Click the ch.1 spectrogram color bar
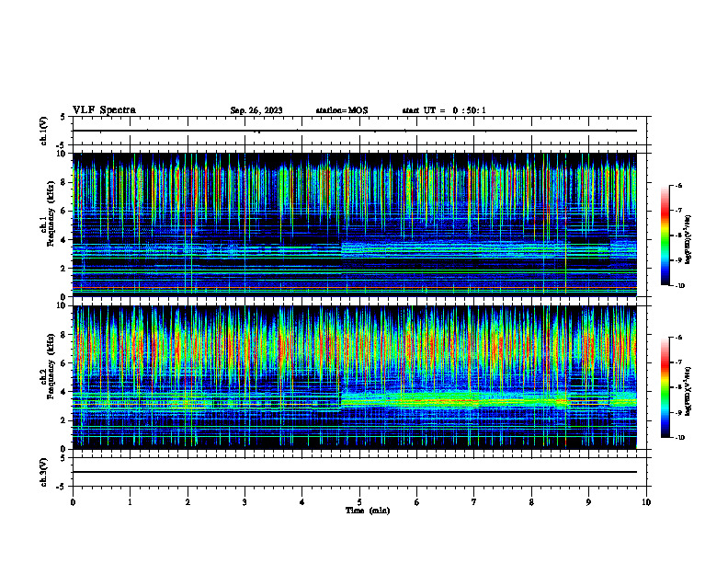This screenshot has width=728, height=563. tap(665, 236)
